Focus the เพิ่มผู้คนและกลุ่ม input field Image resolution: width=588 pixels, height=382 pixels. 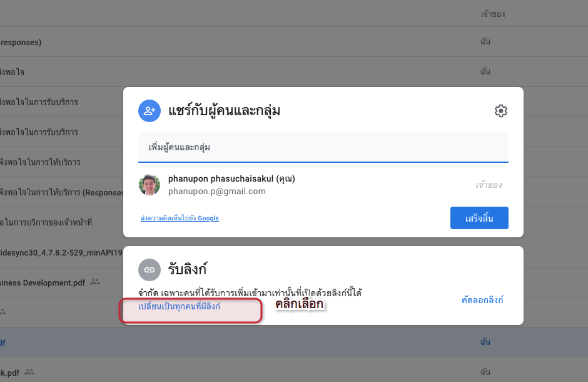tap(323, 147)
